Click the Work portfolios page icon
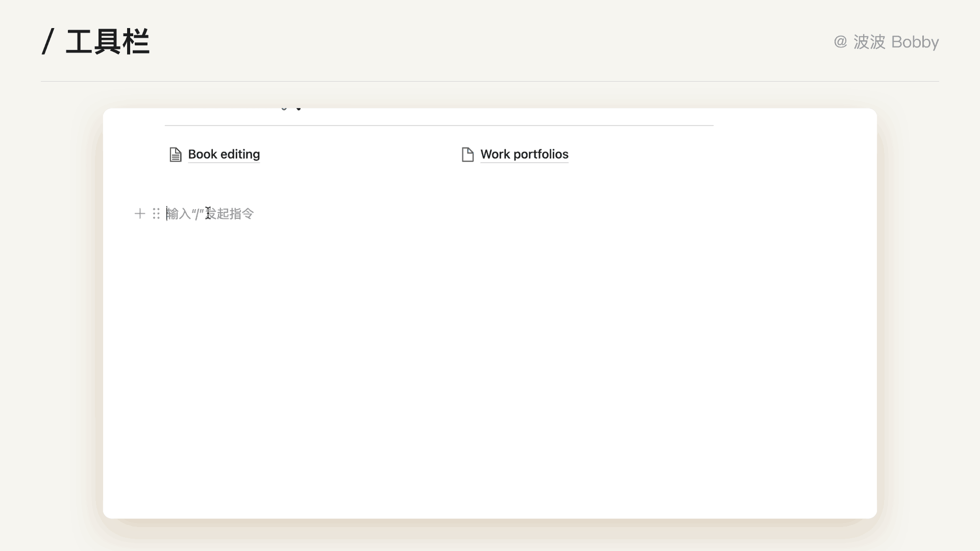The image size is (980, 551). 468,155
